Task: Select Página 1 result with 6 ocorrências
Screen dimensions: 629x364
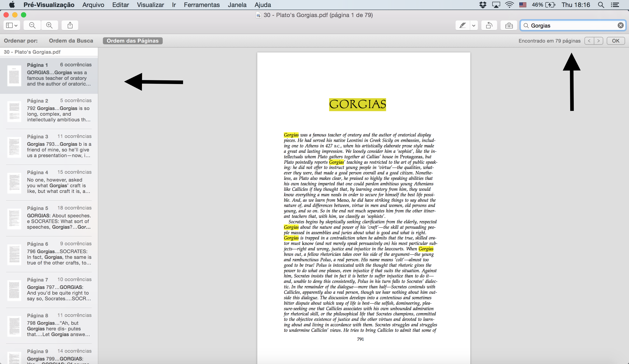Action: (49, 76)
